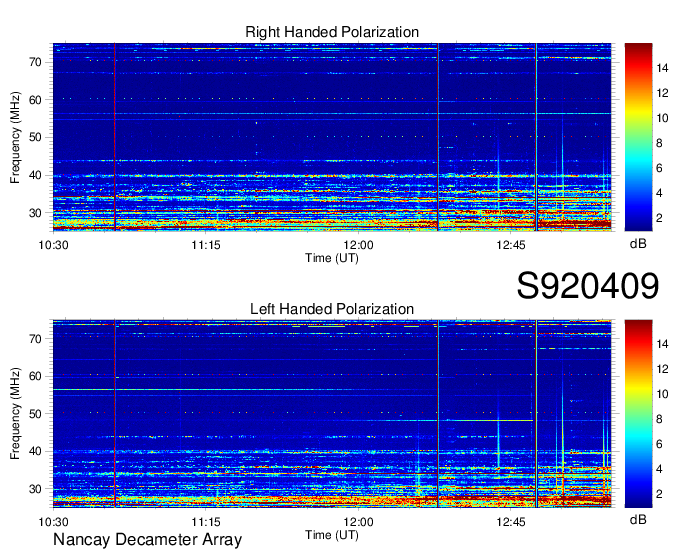The height and width of the screenshot is (552, 680).
Task: Click the 50 MHz tick of bottom plot
Action: 35,414
